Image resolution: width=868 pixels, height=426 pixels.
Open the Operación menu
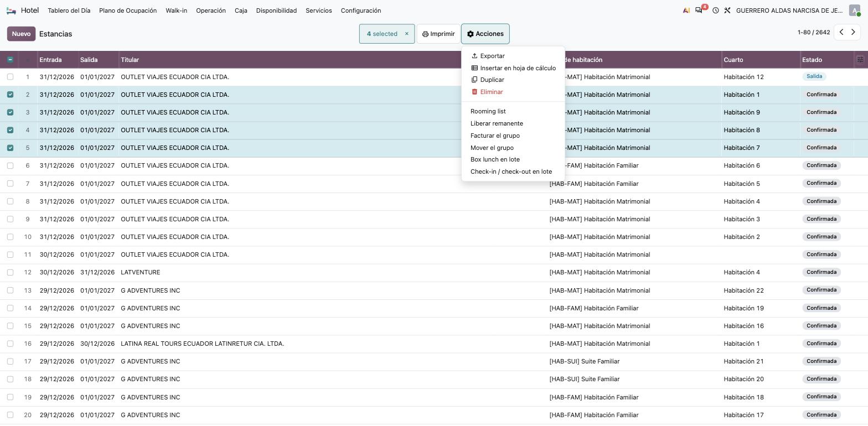click(211, 11)
